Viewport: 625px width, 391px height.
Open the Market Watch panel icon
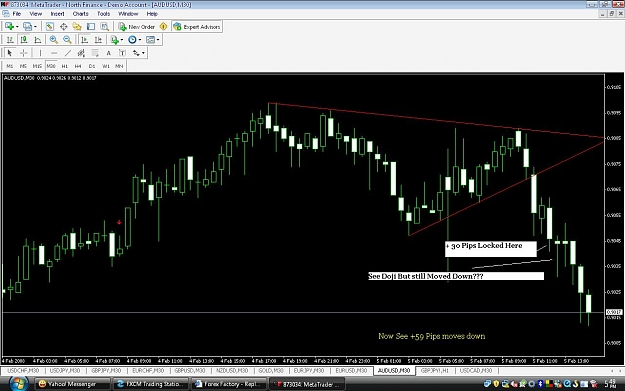pos(49,26)
